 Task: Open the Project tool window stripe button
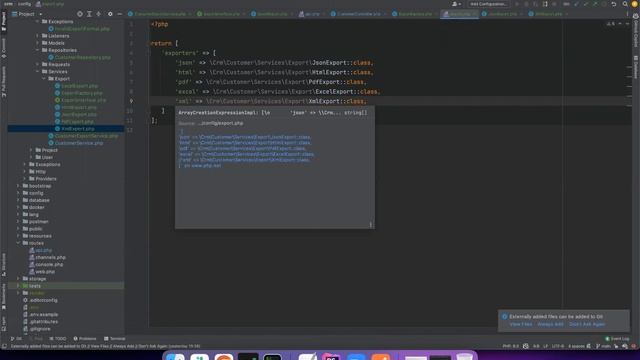[x=4, y=21]
